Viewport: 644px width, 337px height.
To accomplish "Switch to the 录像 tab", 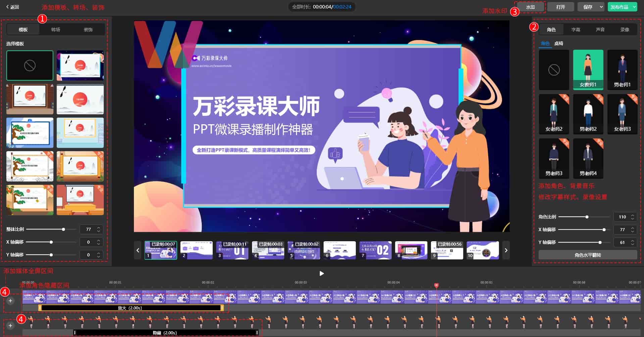I will pyautogui.click(x=625, y=30).
